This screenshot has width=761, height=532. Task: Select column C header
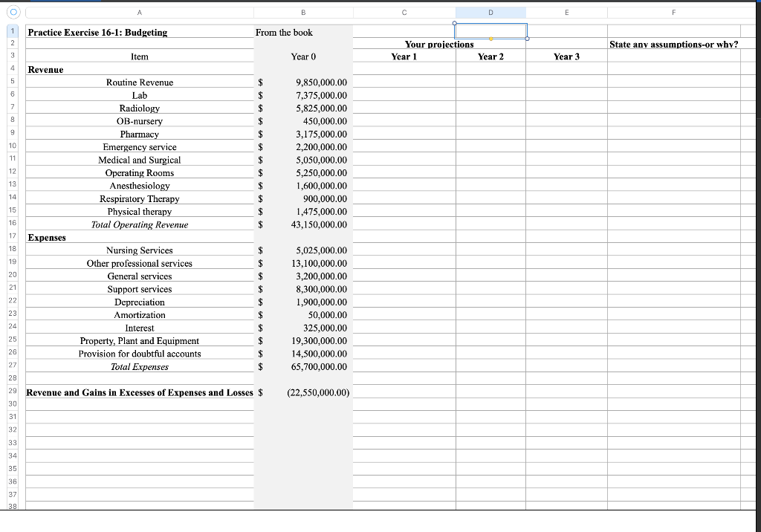click(x=404, y=13)
